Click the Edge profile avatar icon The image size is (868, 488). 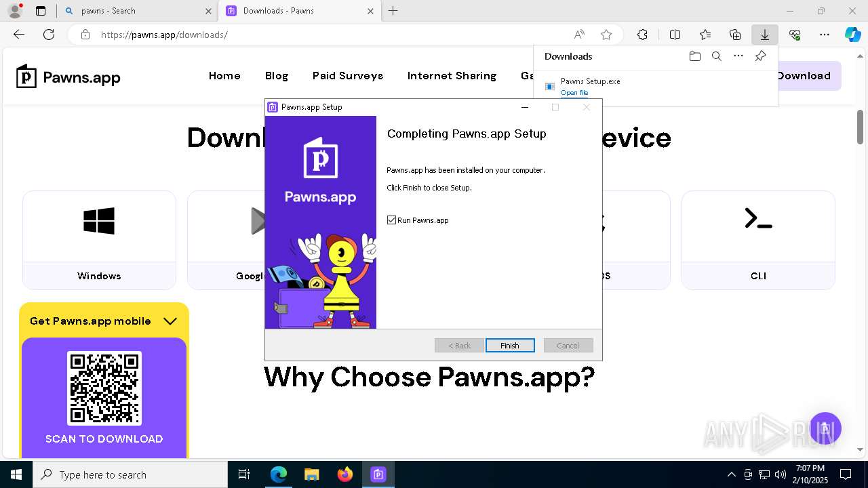[x=15, y=11]
